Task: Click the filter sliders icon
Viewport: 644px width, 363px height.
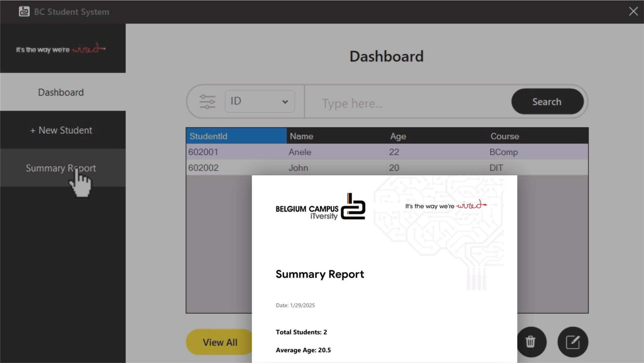Action: click(x=207, y=102)
